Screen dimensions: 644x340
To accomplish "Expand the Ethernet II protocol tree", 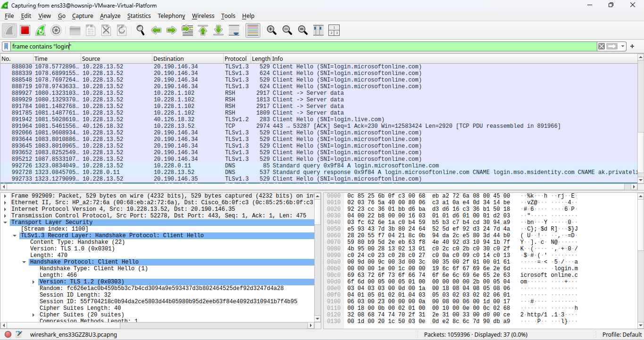I will pos(5,202).
